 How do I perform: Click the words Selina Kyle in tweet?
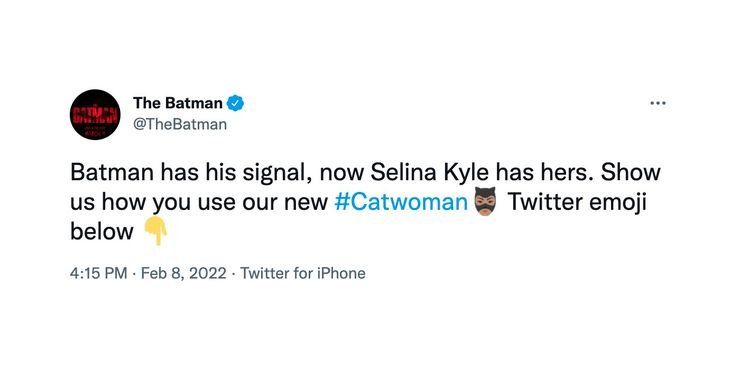pyautogui.click(x=429, y=173)
